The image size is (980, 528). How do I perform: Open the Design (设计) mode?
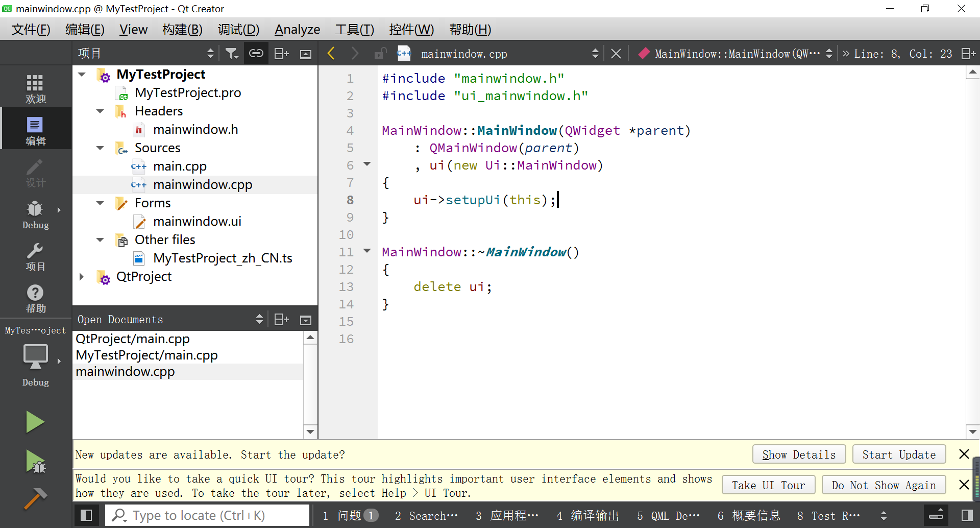pos(35,172)
